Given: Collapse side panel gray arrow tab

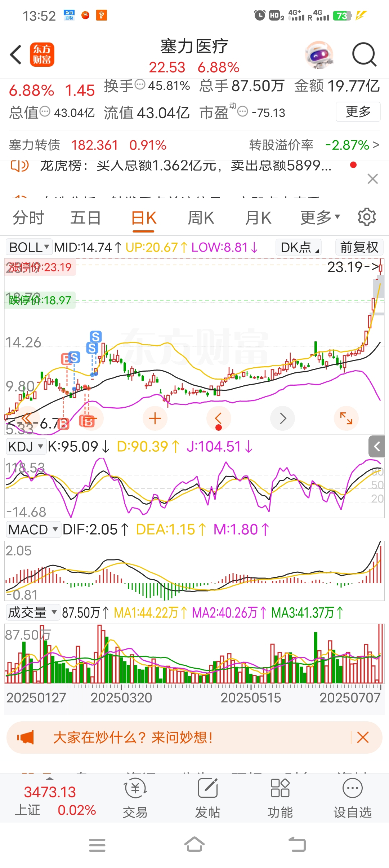Looking at the screenshot, I should pos(377,447).
